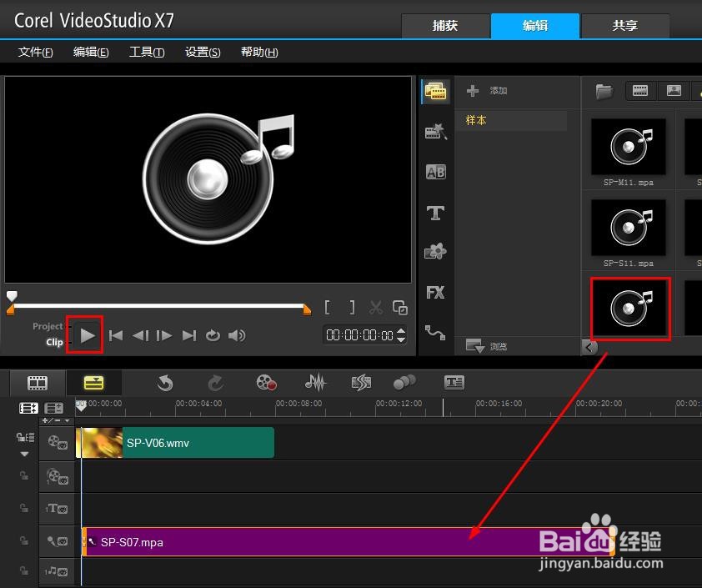The height and width of the screenshot is (588, 702).
Task: Set Mark-out with right bracket
Action: (353, 307)
